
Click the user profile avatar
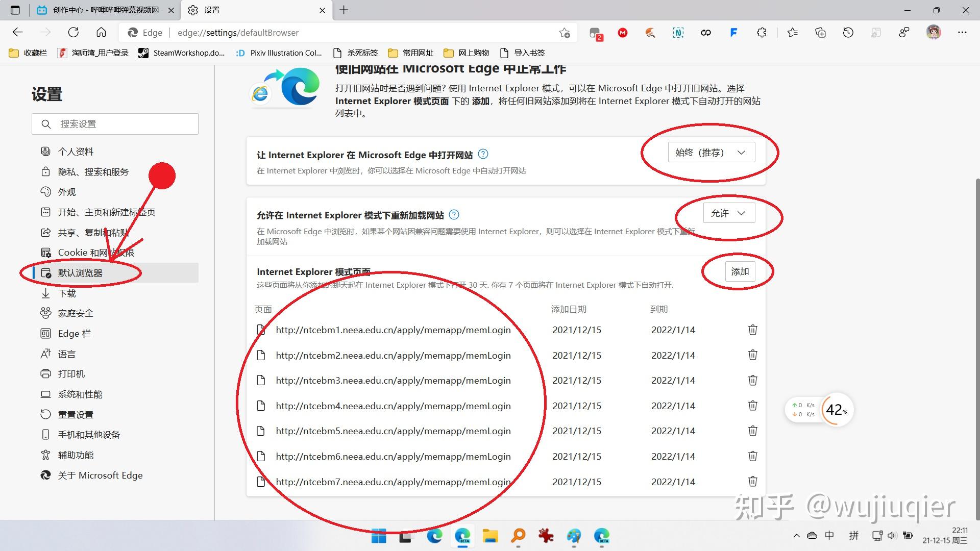(x=934, y=32)
